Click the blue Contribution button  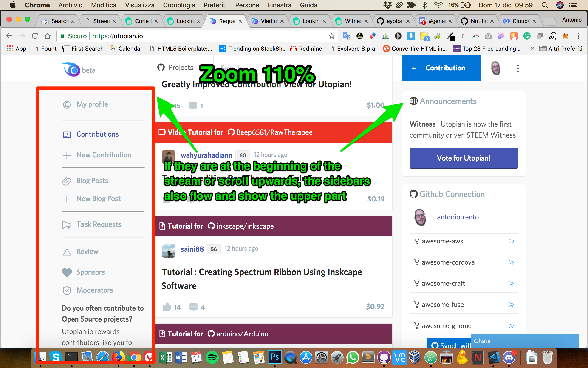(441, 68)
